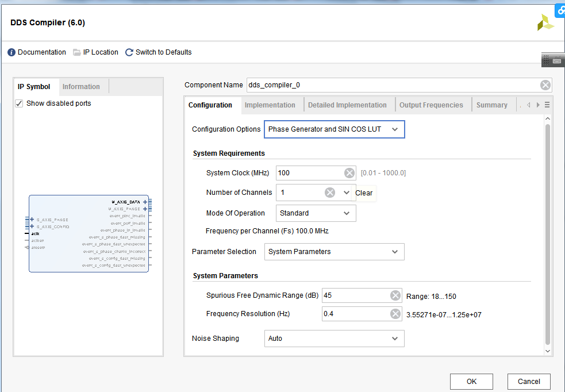This screenshot has height=392, width=565.
Task: Click event_phase_in_invalid port label
Action: (123, 230)
